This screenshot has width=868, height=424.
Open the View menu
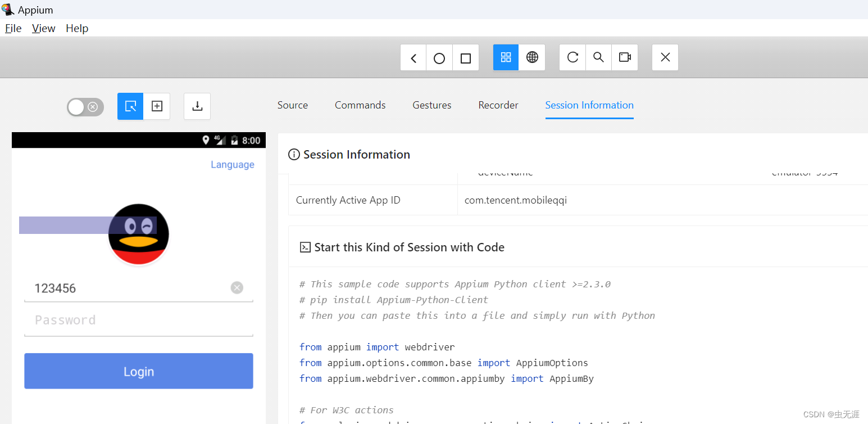(43, 28)
